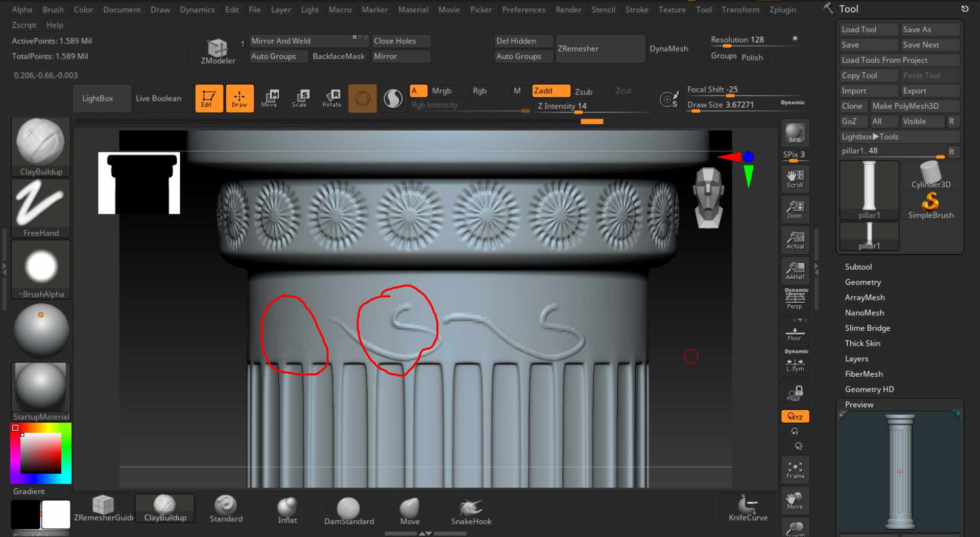
Task: Toggle Persp perspective view
Action: click(x=795, y=300)
